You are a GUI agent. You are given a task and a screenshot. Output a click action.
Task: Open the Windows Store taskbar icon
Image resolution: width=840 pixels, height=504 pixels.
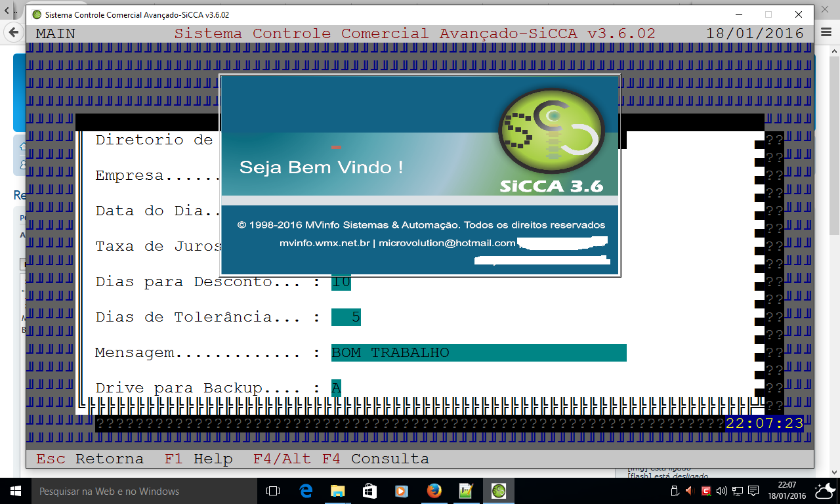[369, 491]
